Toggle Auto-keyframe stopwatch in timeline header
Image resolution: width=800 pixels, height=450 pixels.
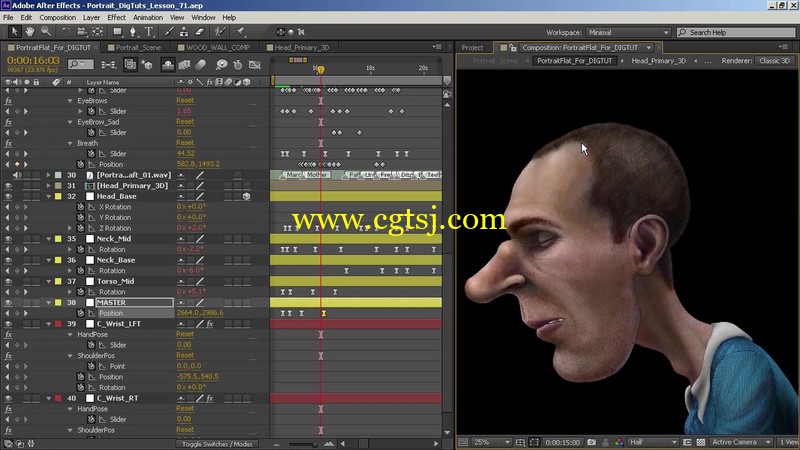point(238,65)
